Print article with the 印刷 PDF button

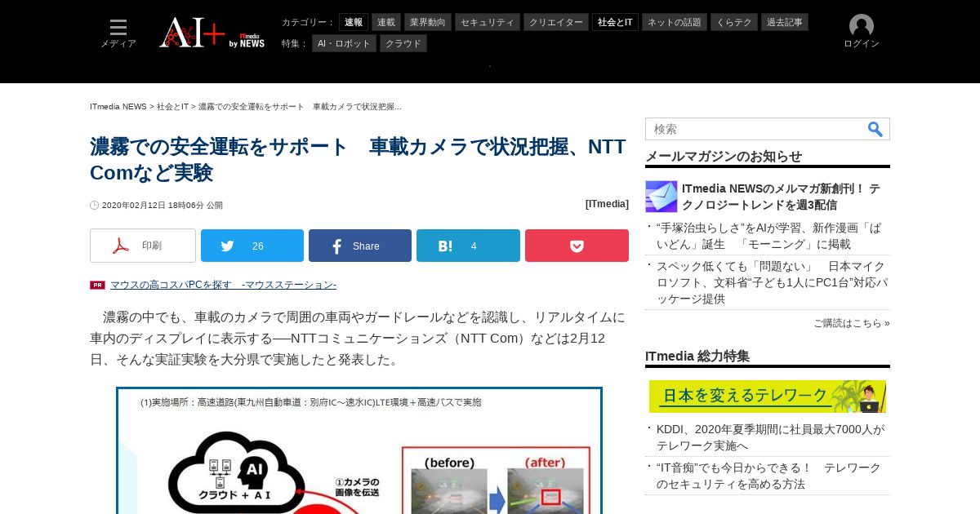pos(143,246)
